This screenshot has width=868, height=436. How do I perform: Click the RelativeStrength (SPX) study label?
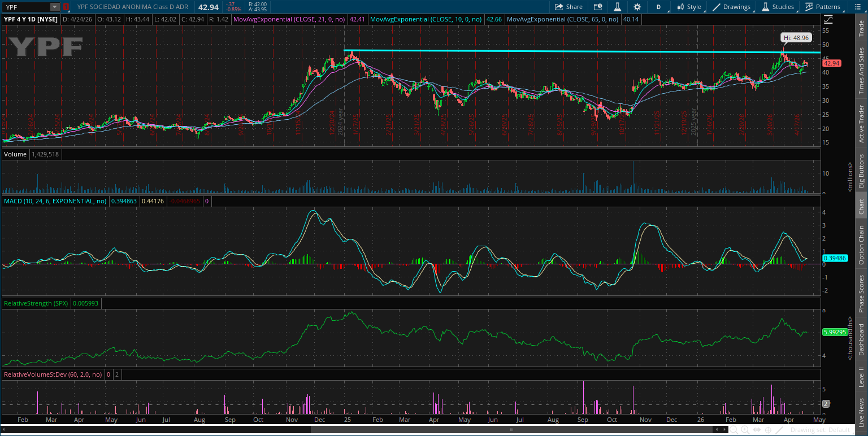pyautogui.click(x=36, y=303)
